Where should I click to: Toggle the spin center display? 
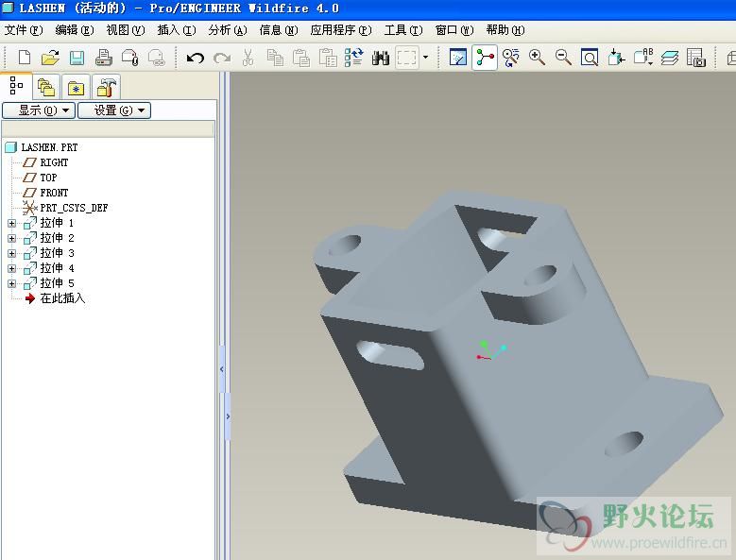485,58
